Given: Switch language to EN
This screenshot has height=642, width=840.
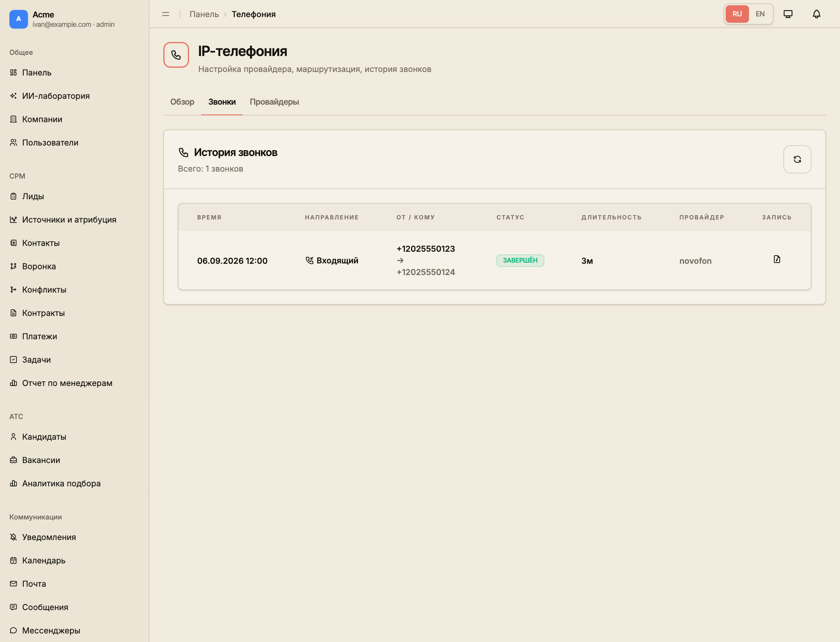Looking at the screenshot, I should (760, 14).
